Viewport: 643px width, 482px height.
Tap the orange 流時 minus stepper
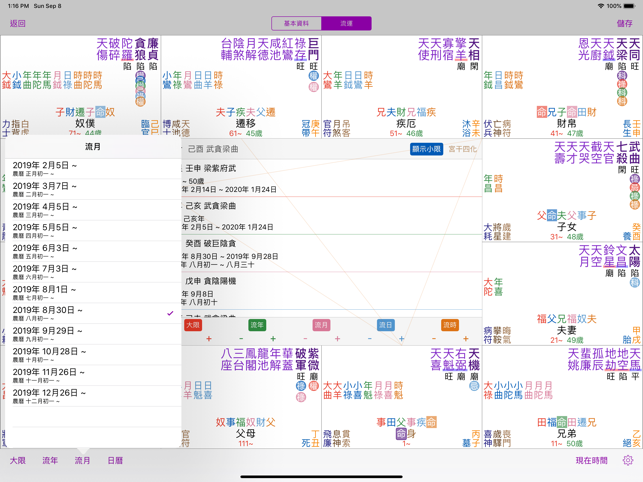coord(434,339)
